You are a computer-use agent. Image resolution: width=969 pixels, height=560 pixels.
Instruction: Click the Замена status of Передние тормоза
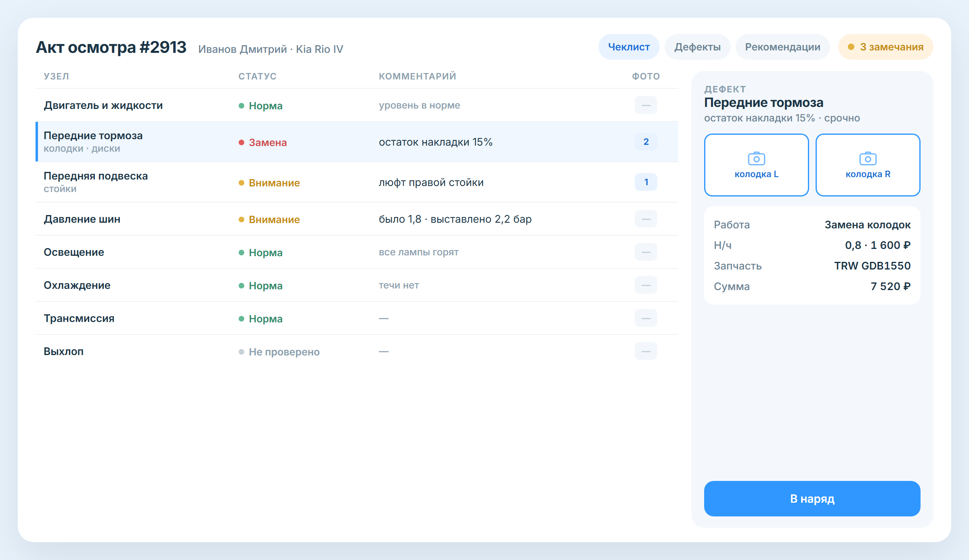263,142
